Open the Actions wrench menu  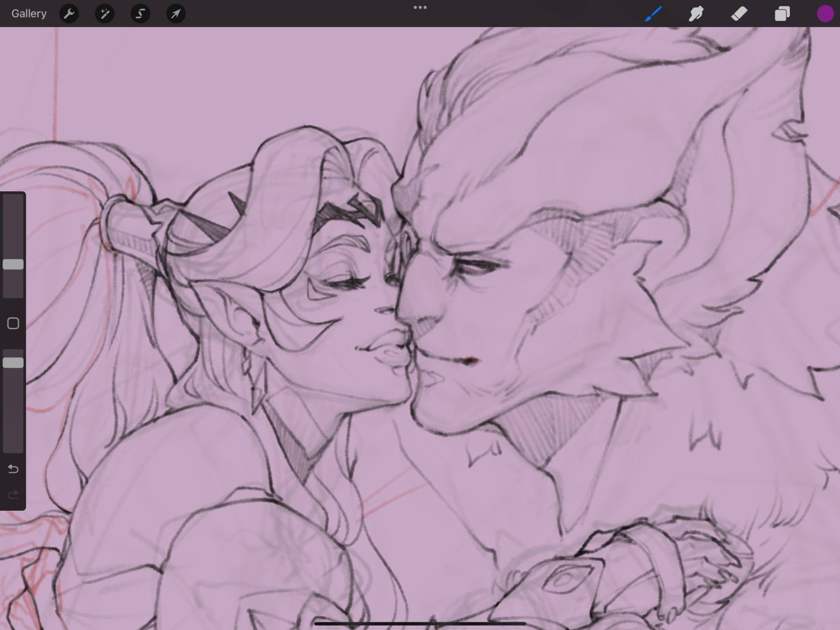(x=69, y=14)
